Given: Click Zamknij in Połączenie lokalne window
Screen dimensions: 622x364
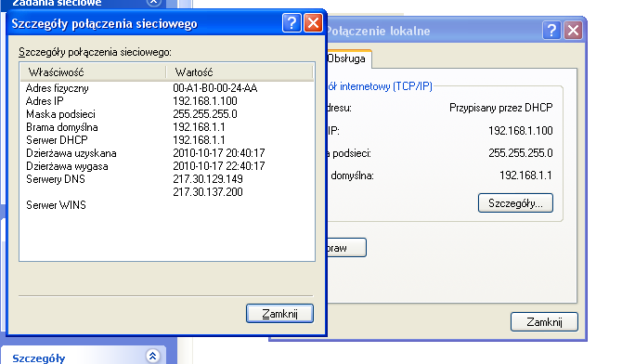Looking at the screenshot, I should (544, 322).
